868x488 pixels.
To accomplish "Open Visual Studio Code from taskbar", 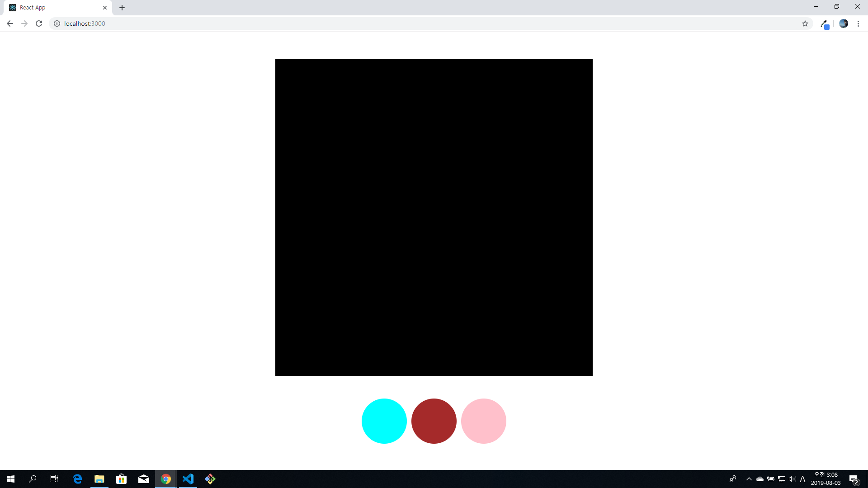I will pyautogui.click(x=188, y=479).
